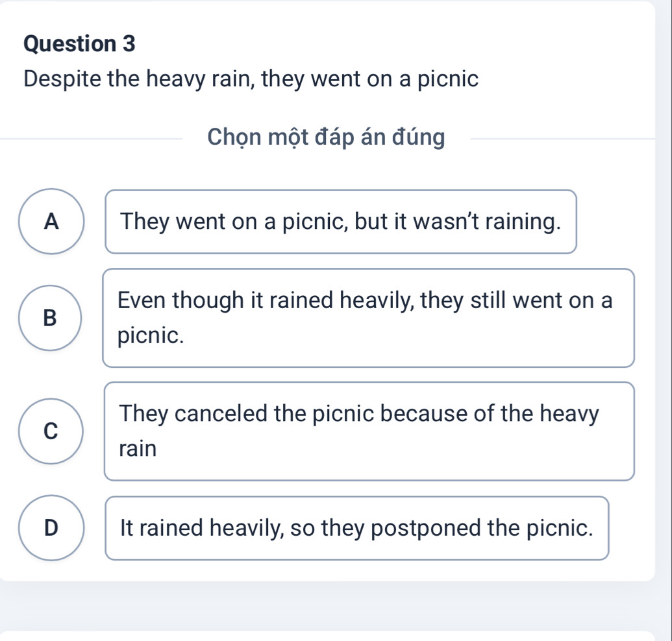Image resolution: width=672 pixels, height=641 pixels.
Task: Choose the option C radio circle
Action: tap(51, 431)
